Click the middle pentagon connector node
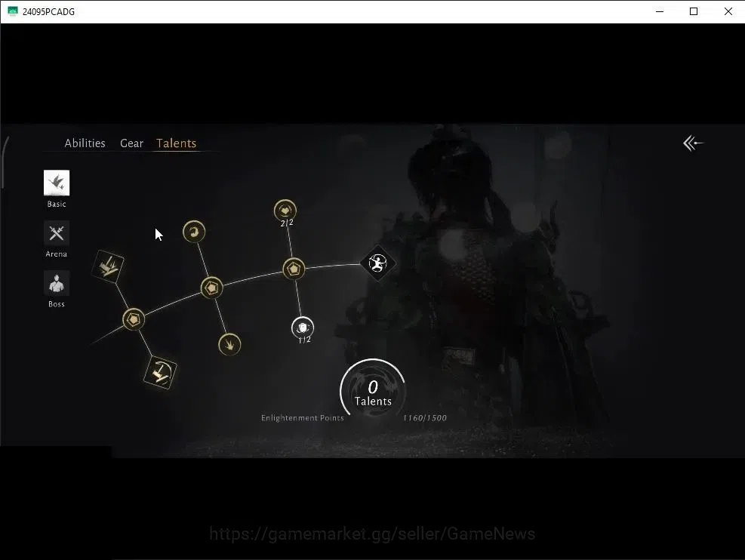 click(211, 288)
